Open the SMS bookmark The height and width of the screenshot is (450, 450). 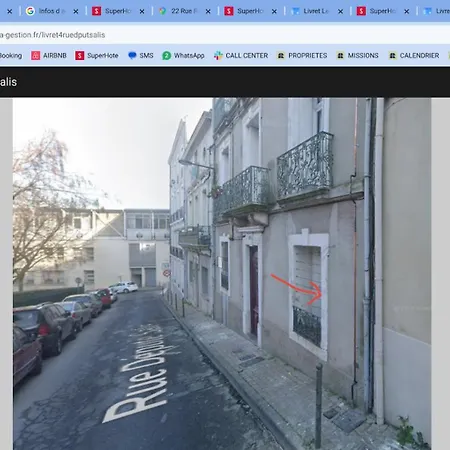point(141,55)
